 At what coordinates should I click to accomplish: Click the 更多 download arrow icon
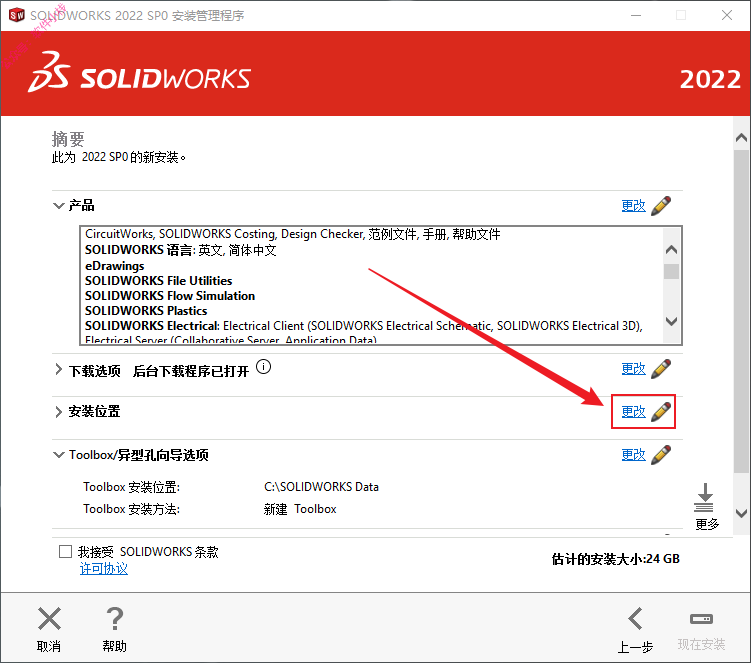(x=704, y=498)
